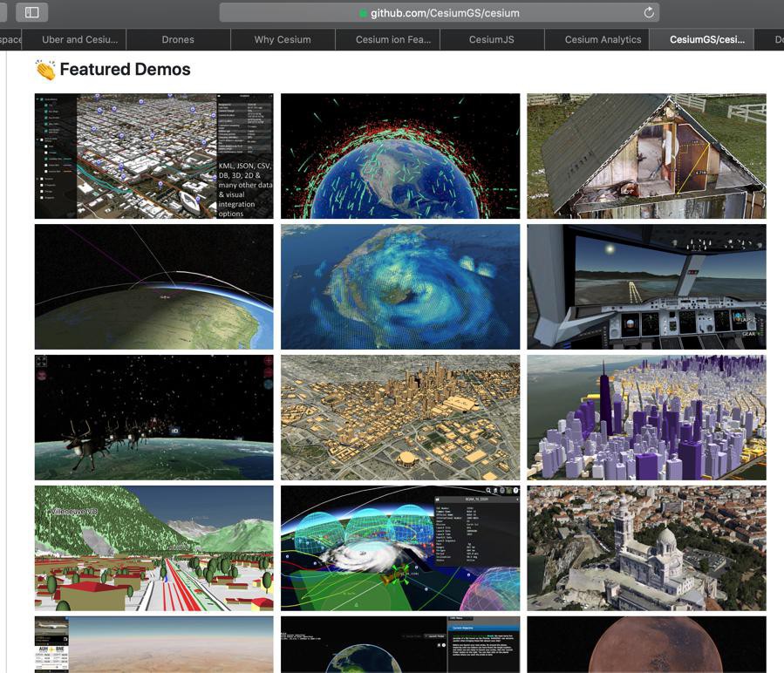This screenshot has width=784, height=673.
Task: Switch to the Drones tab
Action: coord(178,39)
